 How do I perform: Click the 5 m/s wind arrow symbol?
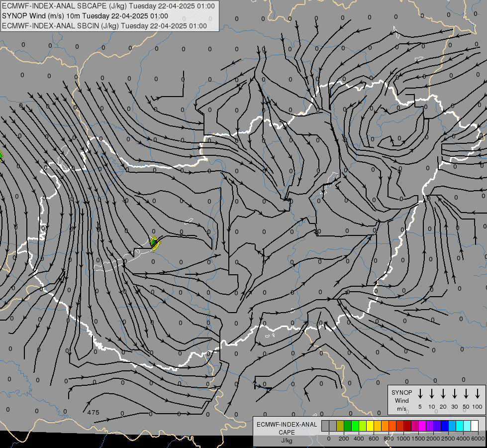[x=420, y=394]
